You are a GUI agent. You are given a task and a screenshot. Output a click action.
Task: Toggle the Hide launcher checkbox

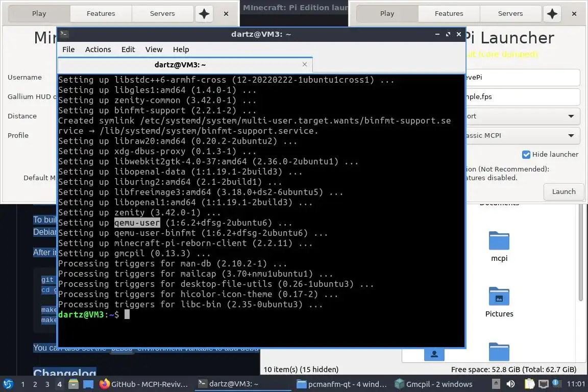(526, 155)
